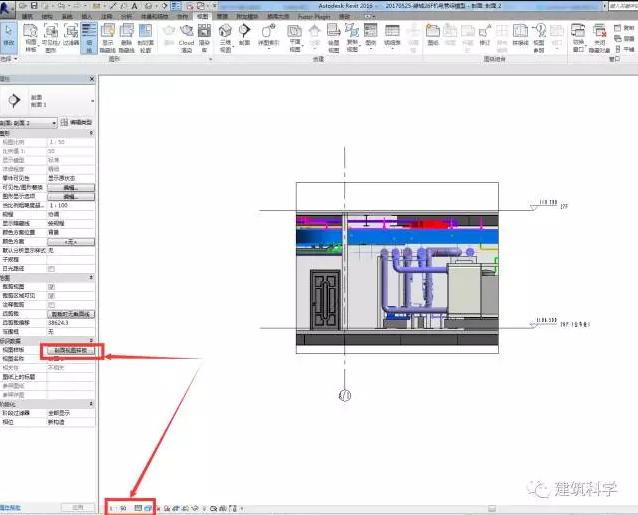Click far clip offset value 38624.3
Screen dimensions: 638x515
click(71, 323)
